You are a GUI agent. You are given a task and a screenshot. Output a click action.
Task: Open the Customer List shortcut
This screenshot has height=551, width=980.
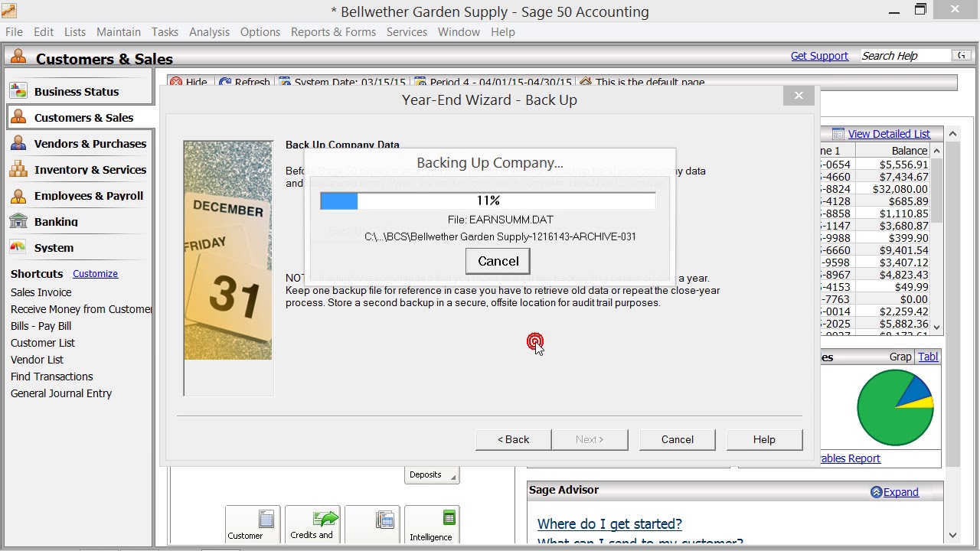(x=43, y=343)
